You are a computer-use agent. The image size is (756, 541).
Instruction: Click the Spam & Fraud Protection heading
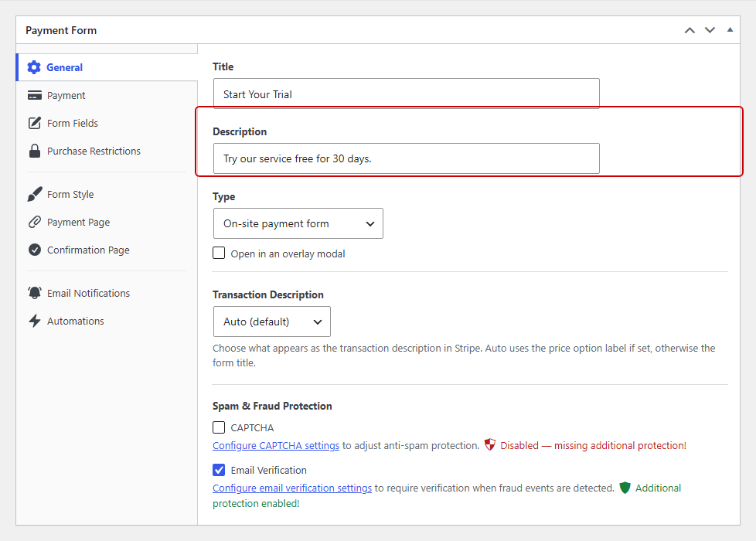tap(272, 406)
